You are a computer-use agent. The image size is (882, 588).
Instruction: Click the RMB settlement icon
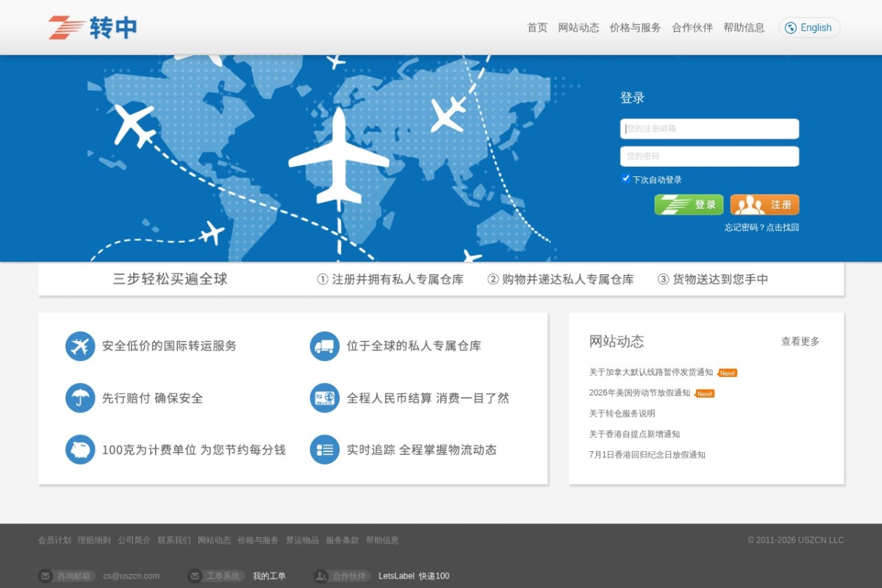[x=325, y=398]
